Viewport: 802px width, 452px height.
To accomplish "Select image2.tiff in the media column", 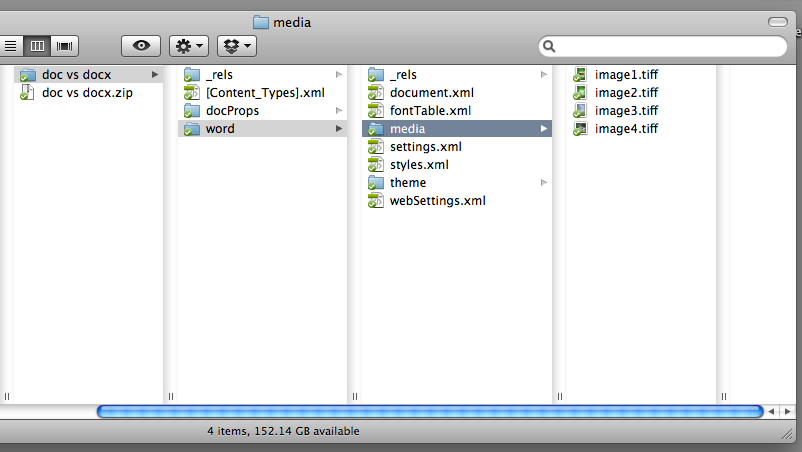I will 626,93.
